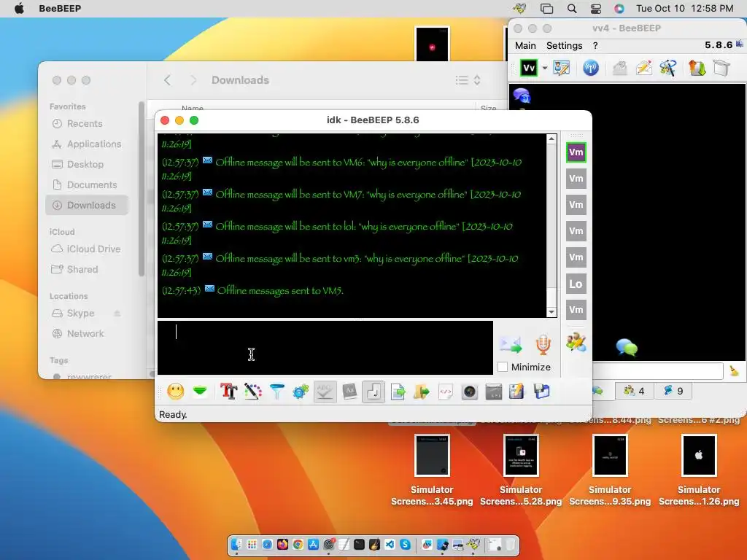The image size is (747, 560).
Task: Open Firefox from the Dock
Action: pos(282,544)
